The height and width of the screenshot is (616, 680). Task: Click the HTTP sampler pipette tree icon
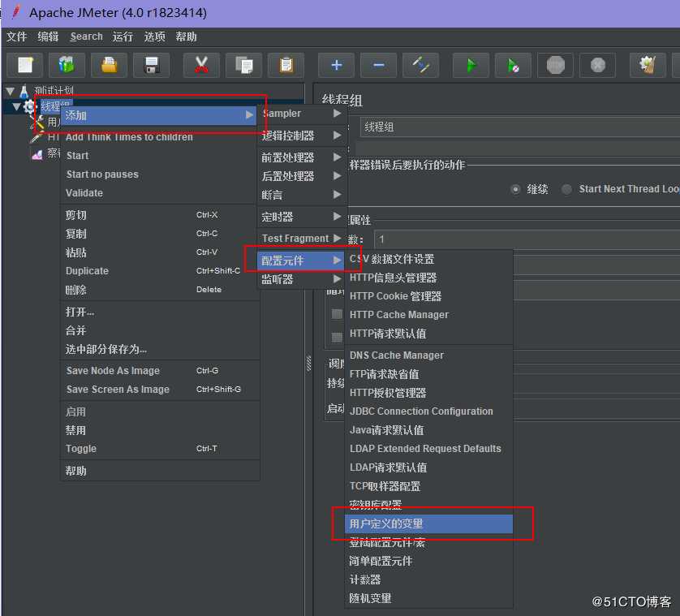(37, 137)
